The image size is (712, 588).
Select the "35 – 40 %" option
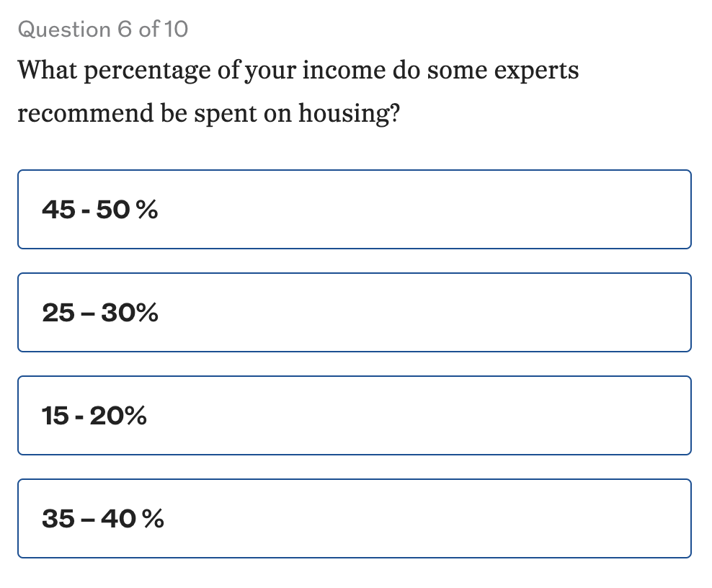coord(354,519)
